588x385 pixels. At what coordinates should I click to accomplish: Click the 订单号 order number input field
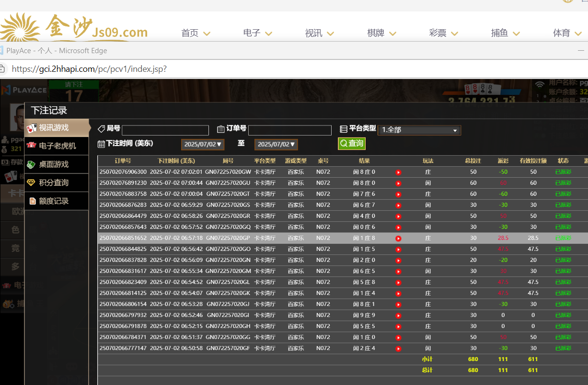coord(289,130)
